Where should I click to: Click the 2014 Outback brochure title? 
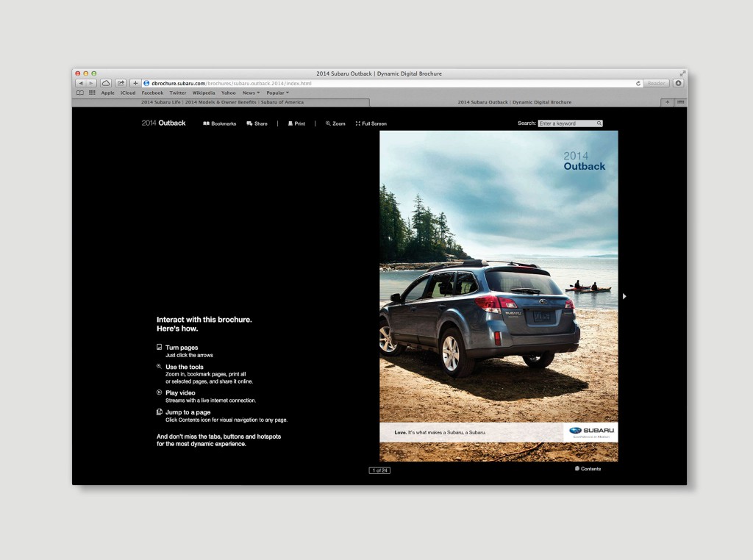coord(163,123)
